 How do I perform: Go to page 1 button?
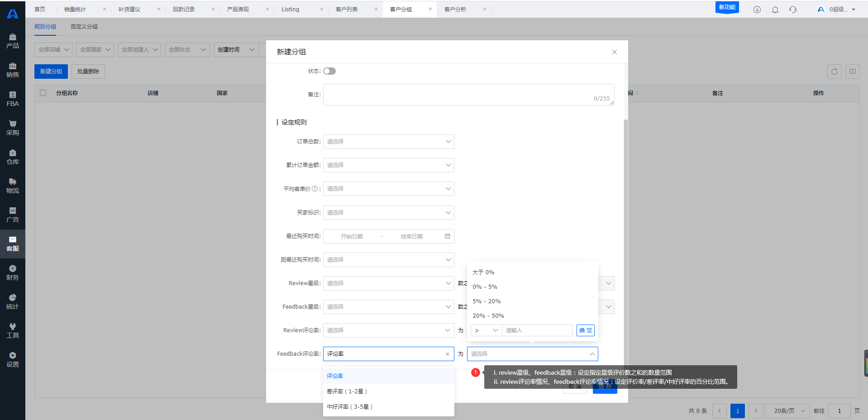click(738, 411)
